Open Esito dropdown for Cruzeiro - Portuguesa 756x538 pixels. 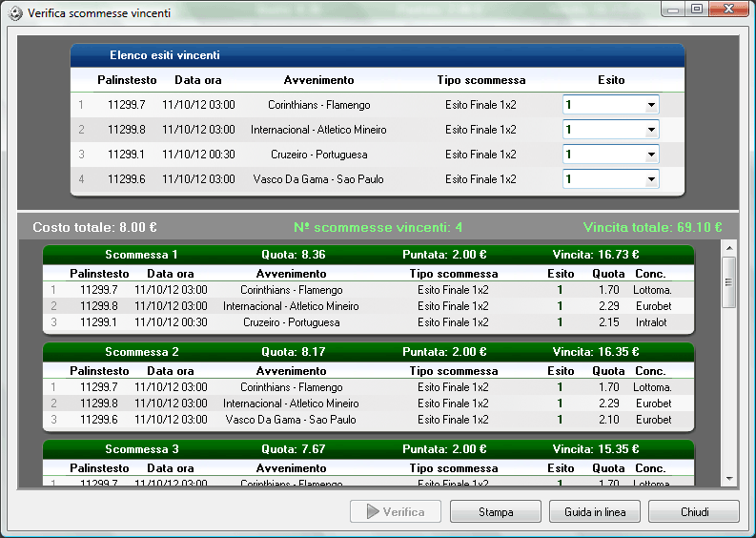tap(651, 155)
